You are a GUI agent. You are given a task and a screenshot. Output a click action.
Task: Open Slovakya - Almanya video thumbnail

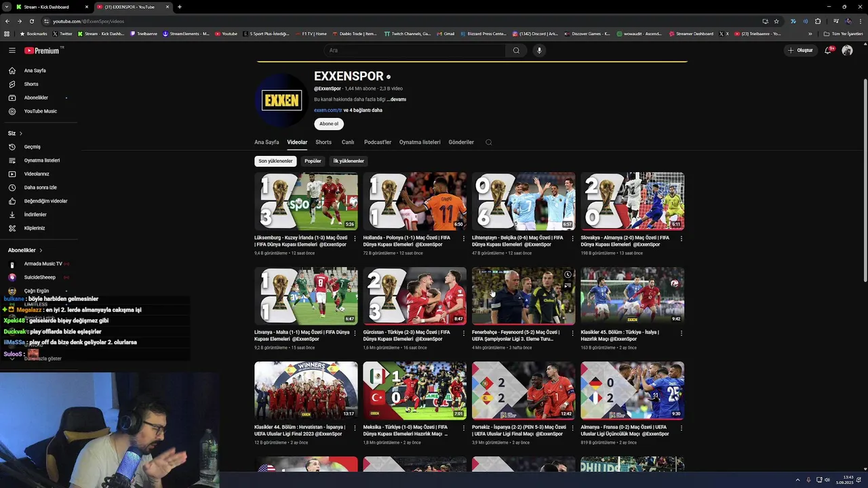[x=632, y=201]
